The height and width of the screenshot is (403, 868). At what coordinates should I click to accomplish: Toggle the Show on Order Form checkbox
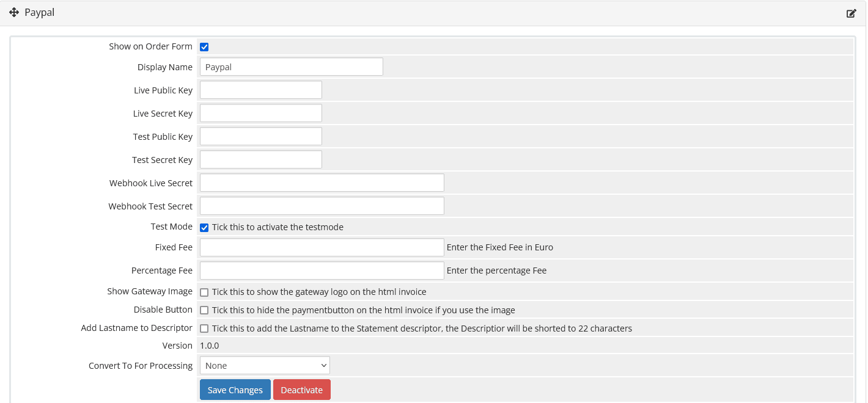(204, 47)
